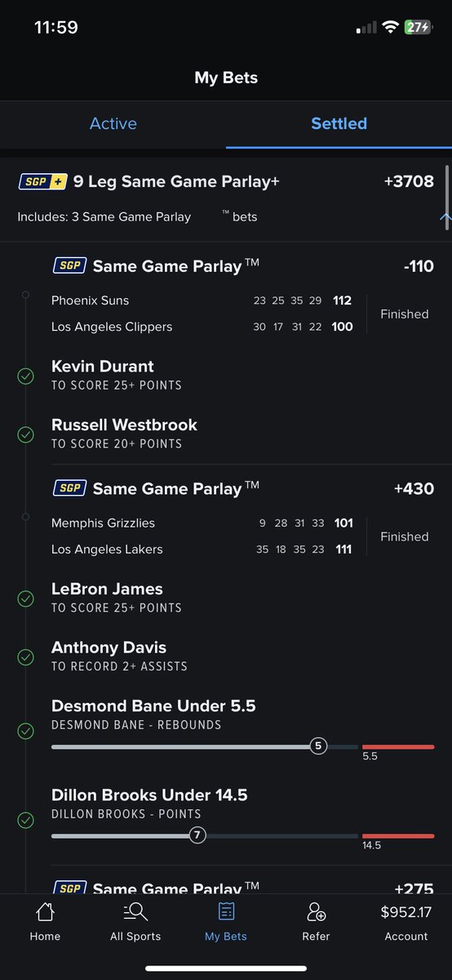Tap Desmond Bane rebounds progress marker 5
Image resolution: width=452 pixels, height=980 pixels.
point(318,746)
